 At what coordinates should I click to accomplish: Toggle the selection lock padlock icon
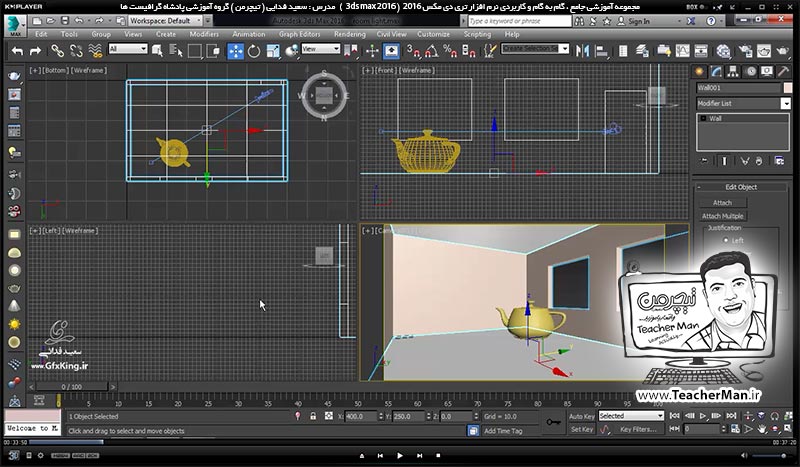click(x=313, y=416)
